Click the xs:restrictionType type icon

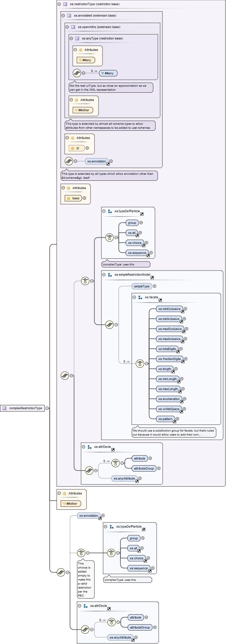coord(65,4)
